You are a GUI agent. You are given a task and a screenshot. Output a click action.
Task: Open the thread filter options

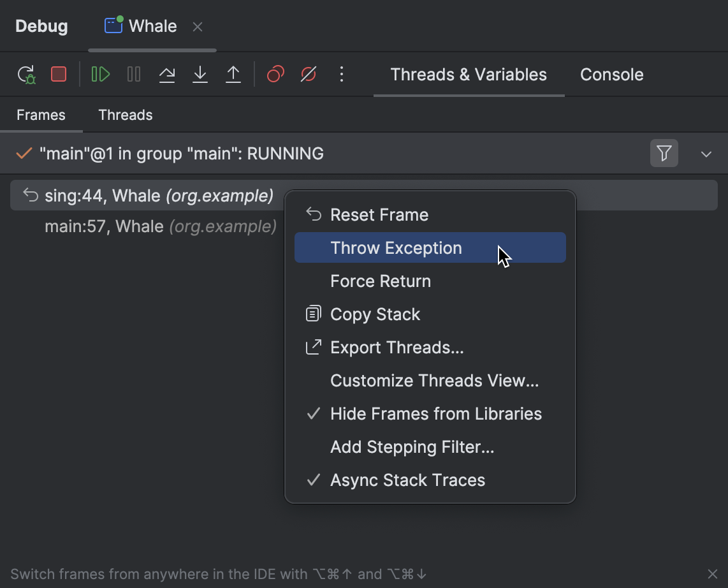[x=664, y=153]
